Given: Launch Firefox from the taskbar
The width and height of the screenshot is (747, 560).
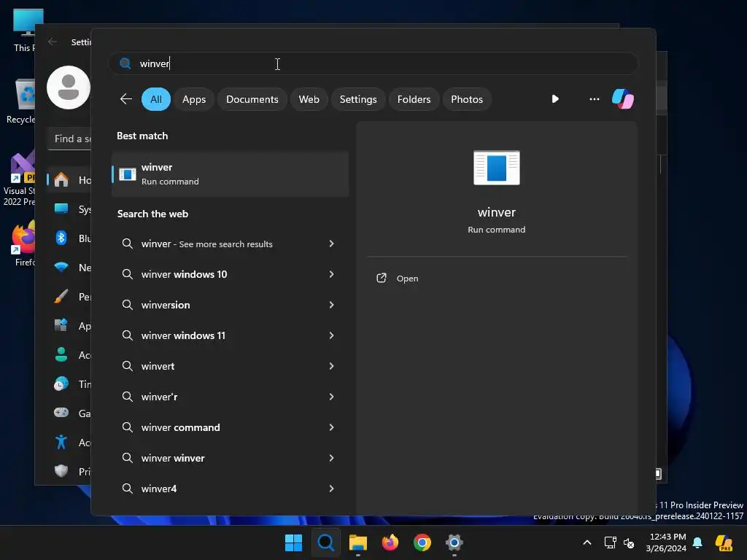Looking at the screenshot, I should [x=390, y=542].
